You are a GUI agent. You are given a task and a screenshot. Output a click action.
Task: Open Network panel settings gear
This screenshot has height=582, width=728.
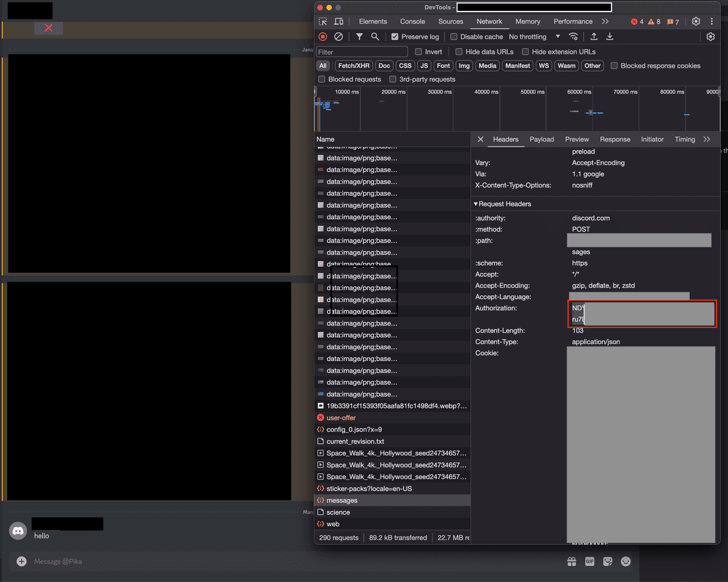(711, 37)
